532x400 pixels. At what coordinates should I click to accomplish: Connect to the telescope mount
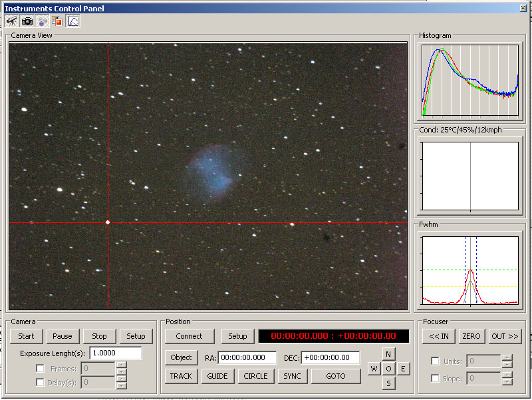[x=190, y=336]
